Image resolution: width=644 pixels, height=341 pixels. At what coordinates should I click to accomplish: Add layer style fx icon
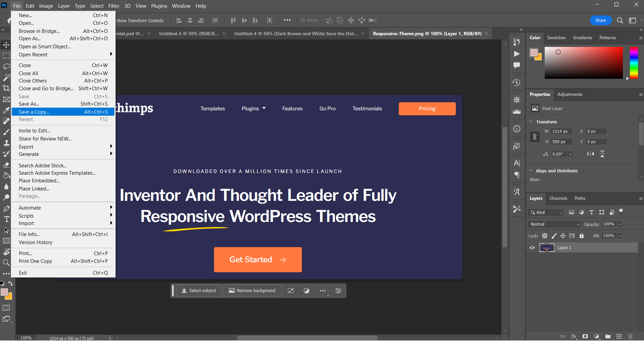tap(574, 336)
